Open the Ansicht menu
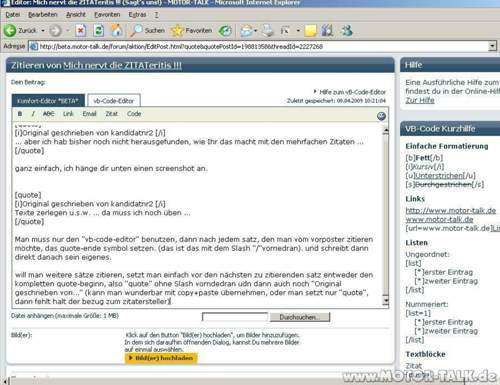The width and height of the screenshot is (500, 385). [x=76, y=15]
